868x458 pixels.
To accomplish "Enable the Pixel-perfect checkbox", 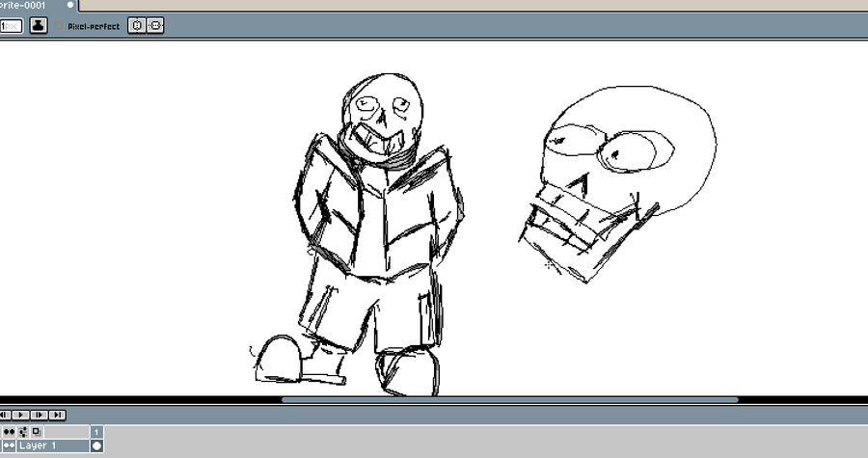I will (59, 26).
